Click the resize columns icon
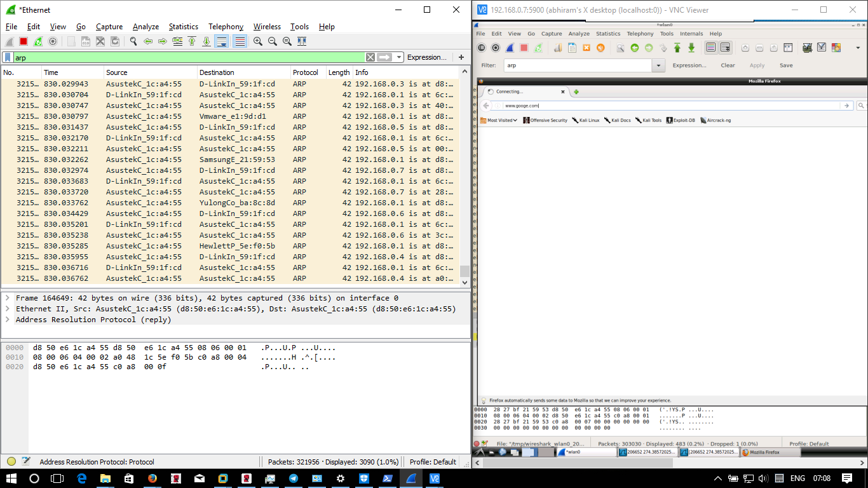Screen dimensions: 868x488 (x=302, y=41)
